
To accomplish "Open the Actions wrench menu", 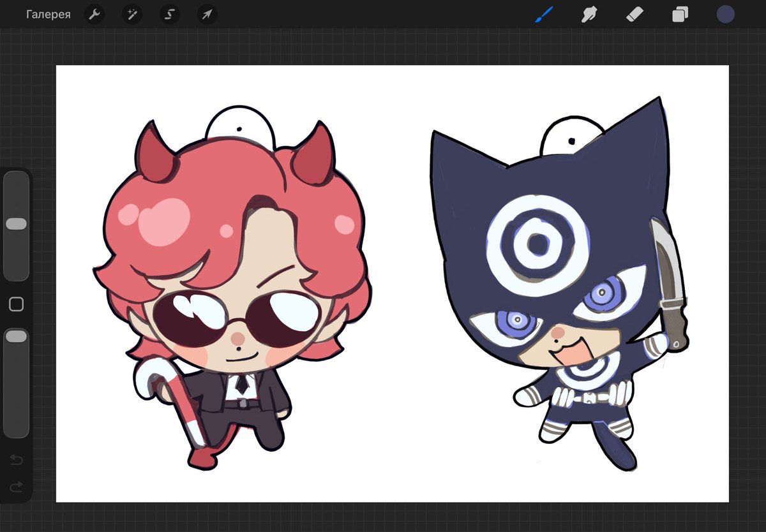I will click(x=94, y=14).
